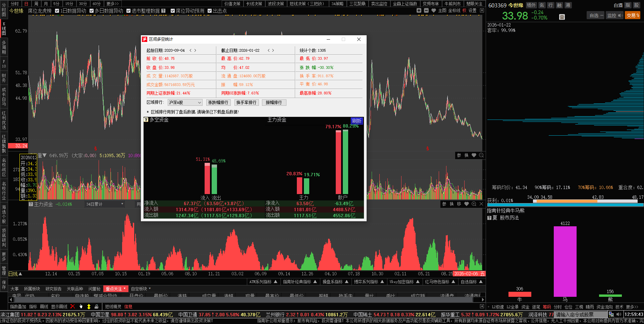Screen dimensions: 644x324
Task: Expand 自选指标 list
Action: pyautogui.click(x=472, y=282)
